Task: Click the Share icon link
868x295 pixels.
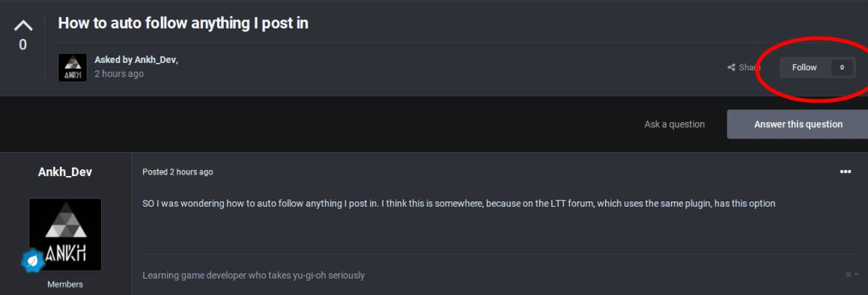Action: click(x=744, y=67)
